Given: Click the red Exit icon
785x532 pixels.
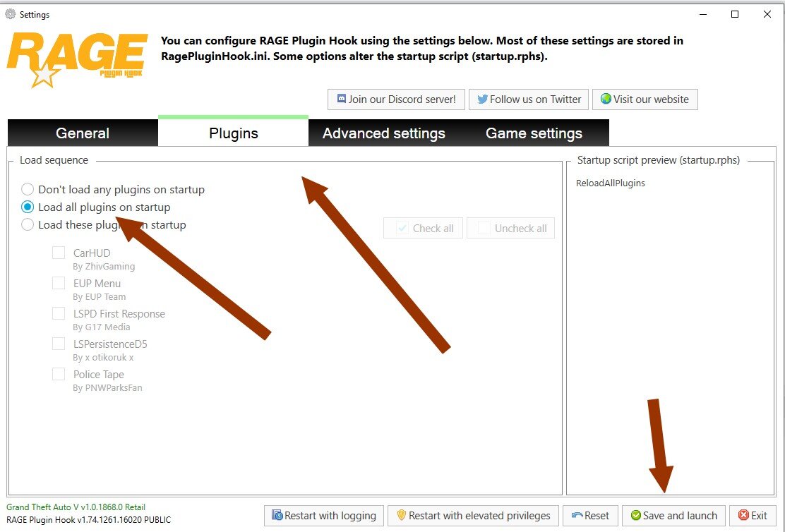Looking at the screenshot, I should click(x=743, y=515).
